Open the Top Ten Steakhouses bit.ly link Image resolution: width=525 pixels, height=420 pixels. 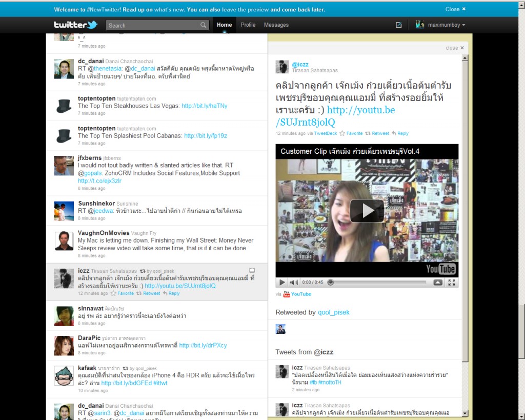(x=204, y=106)
